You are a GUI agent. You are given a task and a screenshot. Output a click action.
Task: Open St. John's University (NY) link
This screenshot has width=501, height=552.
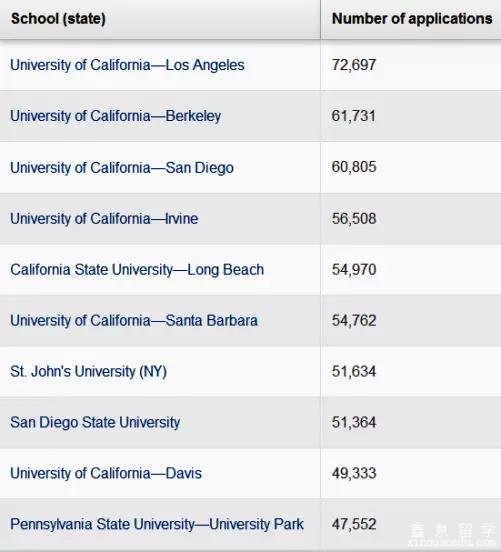point(88,371)
